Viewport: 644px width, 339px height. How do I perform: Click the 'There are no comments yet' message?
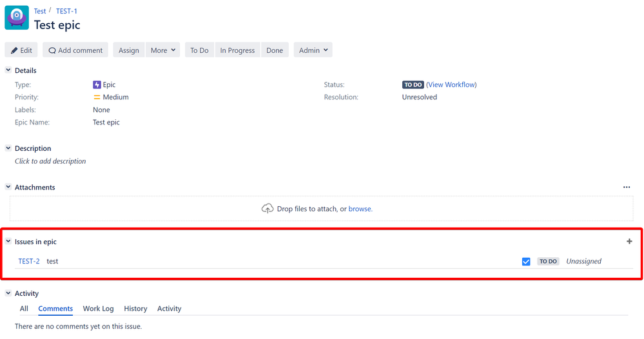(x=79, y=326)
